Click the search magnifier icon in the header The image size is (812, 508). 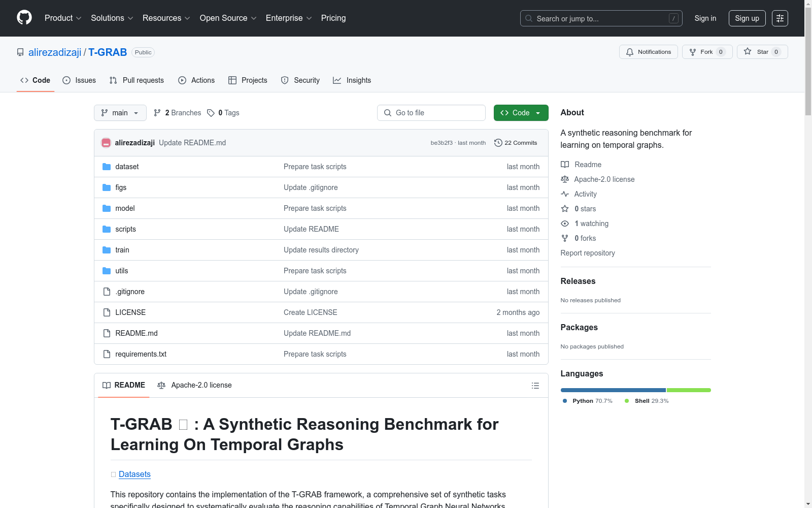(529, 18)
